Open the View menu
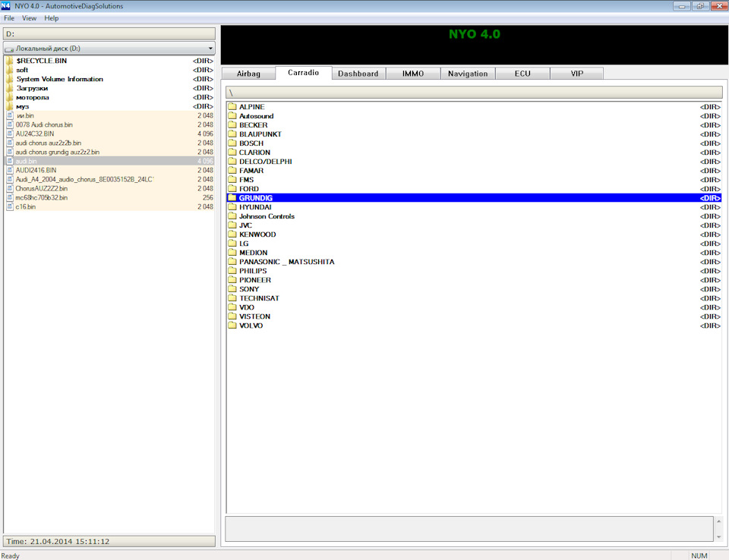The width and height of the screenshot is (729, 560). (30, 18)
